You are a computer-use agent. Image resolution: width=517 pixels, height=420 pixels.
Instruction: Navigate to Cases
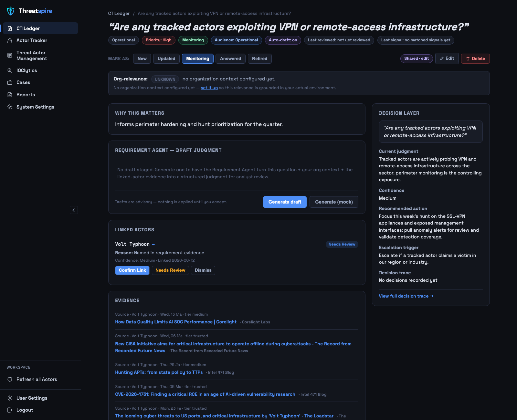click(40, 82)
